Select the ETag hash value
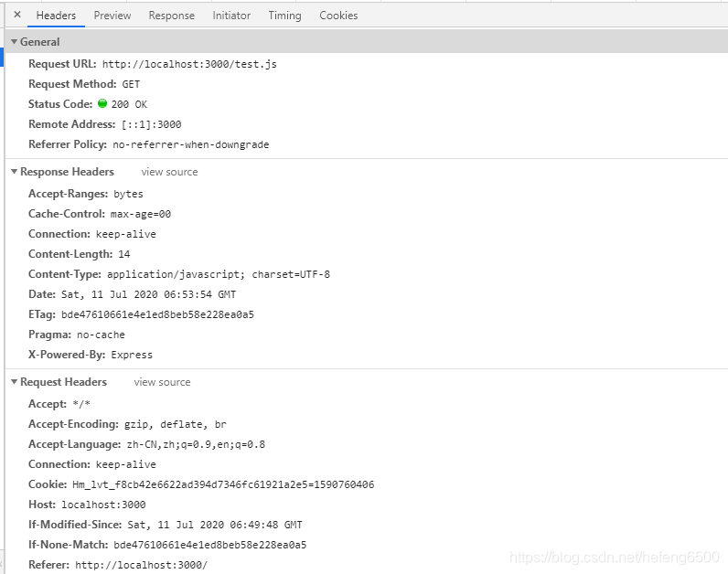 [157, 314]
